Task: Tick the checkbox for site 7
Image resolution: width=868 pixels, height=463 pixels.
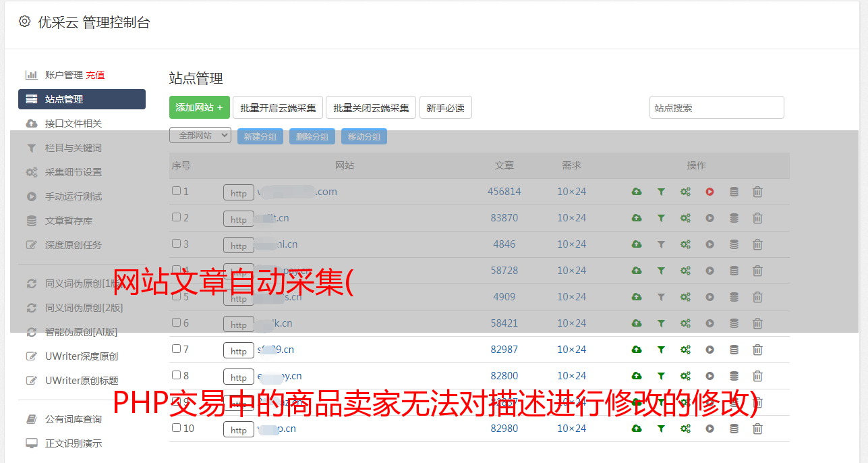Action: 176,349
